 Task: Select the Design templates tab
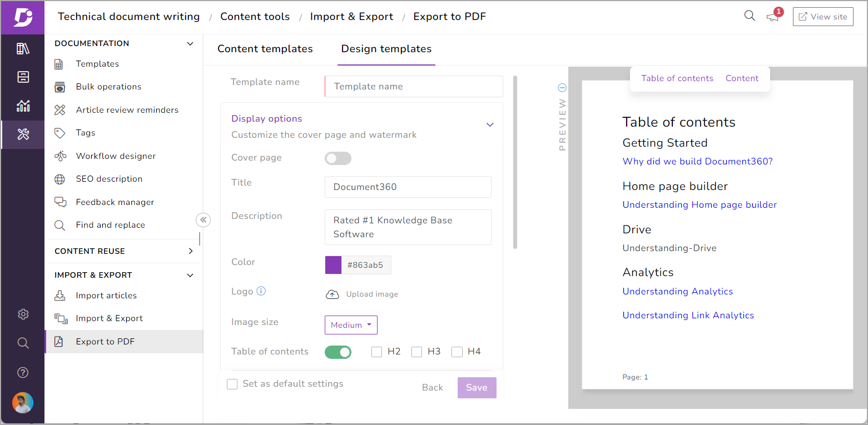pyautogui.click(x=386, y=49)
